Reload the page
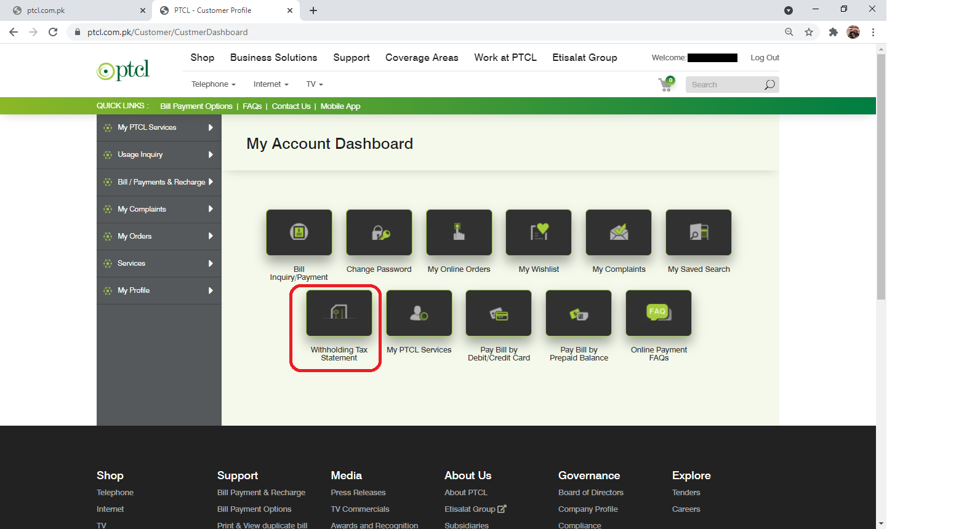Viewport: 980px width, 529px height. (x=53, y=32)
